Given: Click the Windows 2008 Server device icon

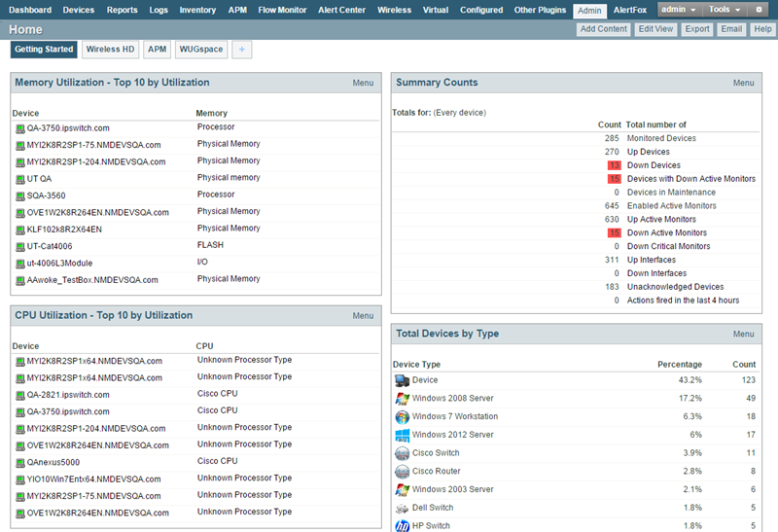Looking at the screenshot, I should [x=402, y=399].
